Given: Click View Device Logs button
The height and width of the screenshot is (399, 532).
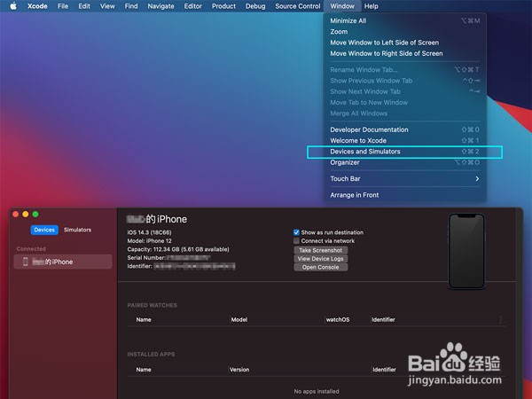Looking at the screenshot, I should pyautogui.click(x=321, y=259).
